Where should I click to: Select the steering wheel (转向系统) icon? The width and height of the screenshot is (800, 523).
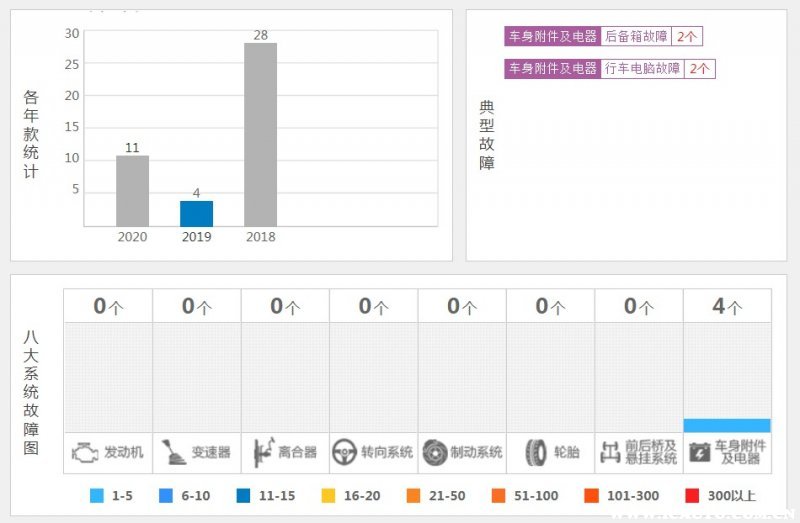click(x=345, y=452)
